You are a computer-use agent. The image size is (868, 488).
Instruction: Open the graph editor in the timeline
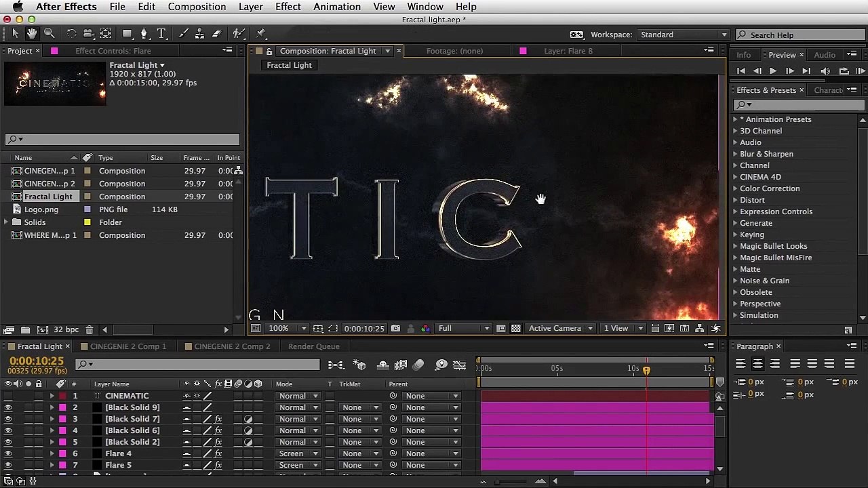[x=459, y=365]
